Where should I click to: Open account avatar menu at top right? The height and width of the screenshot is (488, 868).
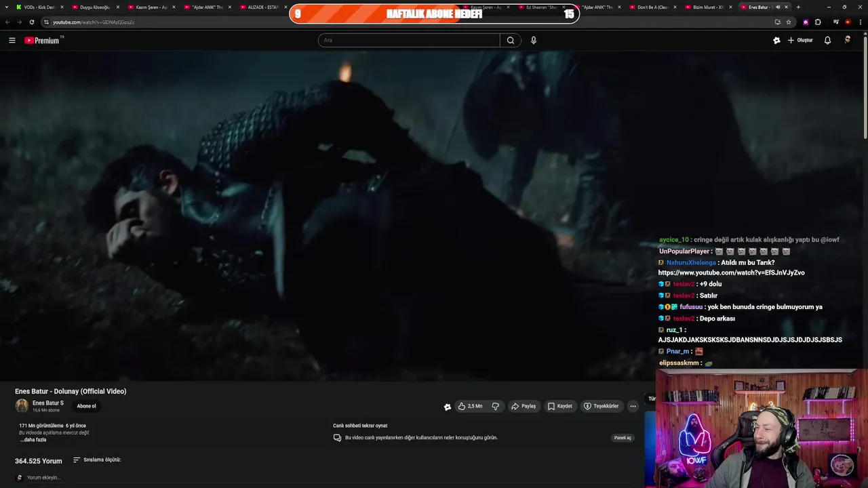click(847, 41)
